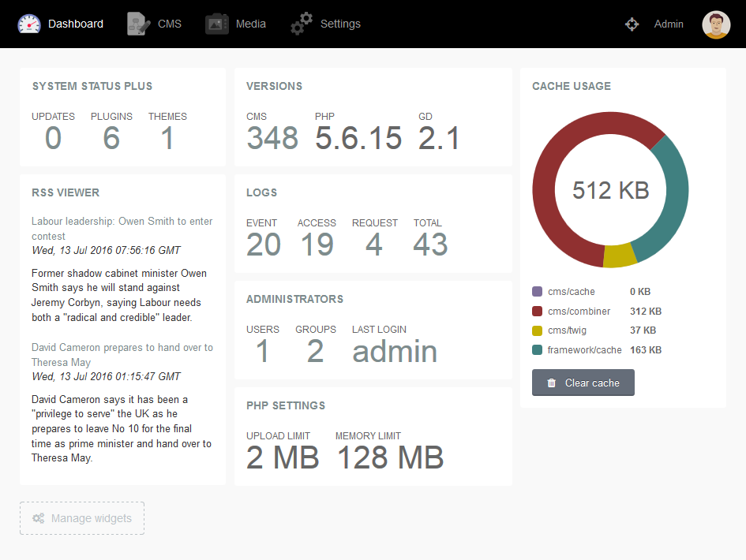Click the cms/twig yellow legend swatch
746x560 pixels.
(x=537, y=330)
